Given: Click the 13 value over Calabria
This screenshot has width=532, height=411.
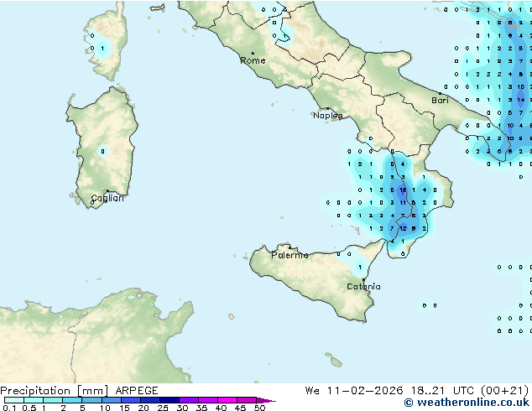Looking at the screenshot, I should coord(403,190).
